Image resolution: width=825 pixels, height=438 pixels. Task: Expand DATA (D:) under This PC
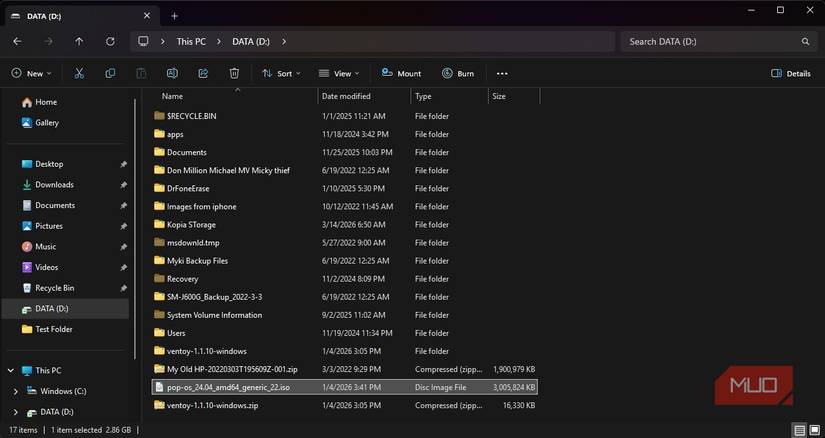click(x=15, y=412)
